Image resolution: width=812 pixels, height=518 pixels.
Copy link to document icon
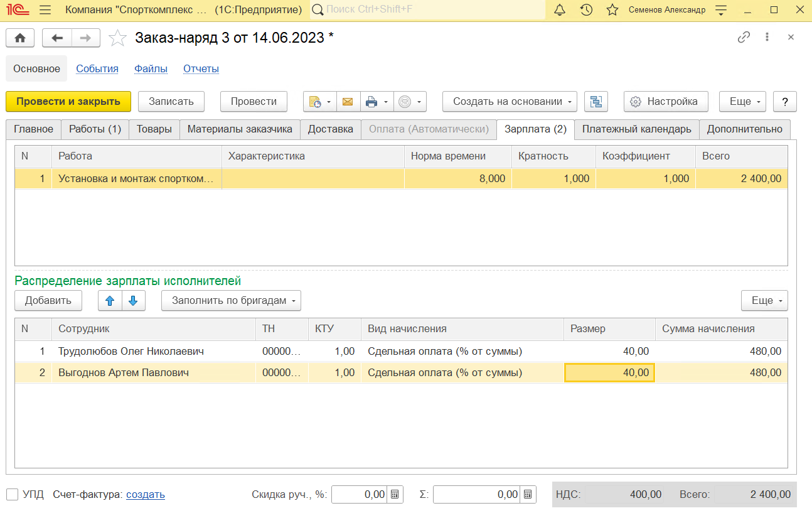744,37
